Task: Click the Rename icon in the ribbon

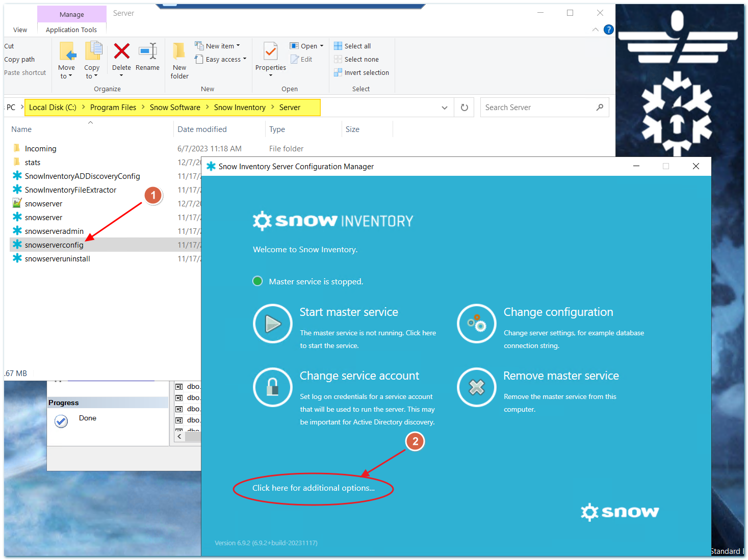Action: pos(147,51)
